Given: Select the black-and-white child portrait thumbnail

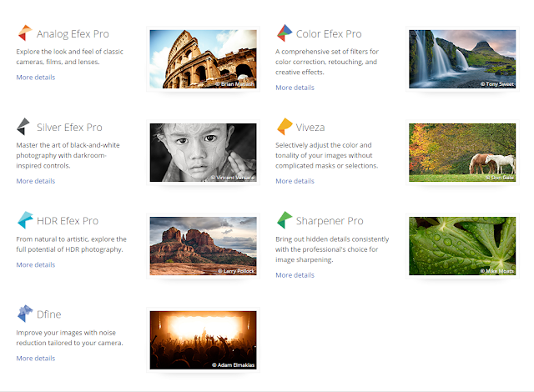Looking at the screenshot, I should 204,153.
